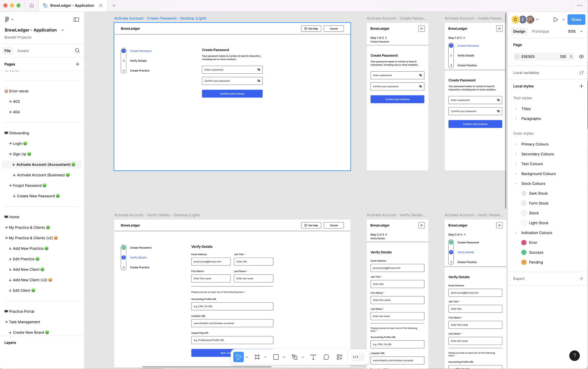Open the three-dot window menu
Image resolution: width=588 pixels, height=369 pixels.
pos(580,5)
